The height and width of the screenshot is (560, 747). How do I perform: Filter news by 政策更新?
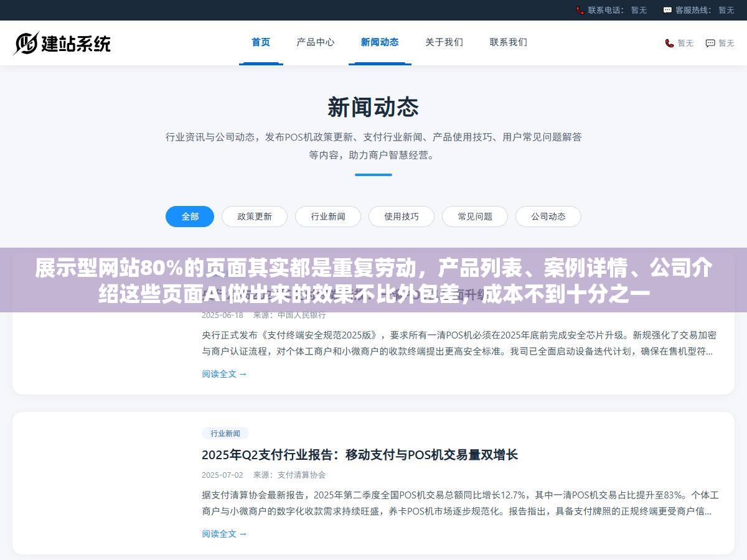coord(255,217)
